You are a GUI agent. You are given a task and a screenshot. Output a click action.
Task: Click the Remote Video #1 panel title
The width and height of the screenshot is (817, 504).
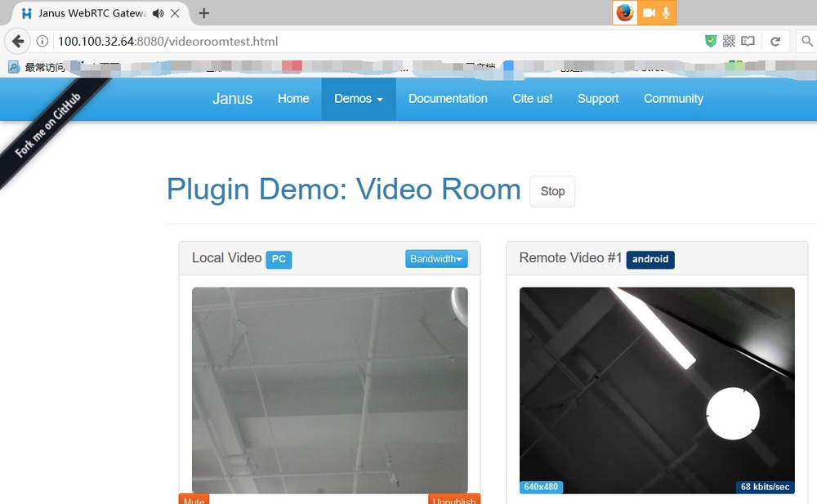point(570,258)
